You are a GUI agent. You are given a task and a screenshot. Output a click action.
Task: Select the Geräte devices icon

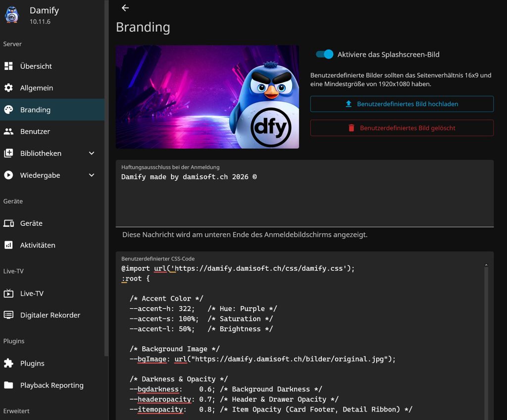[8, 223]
